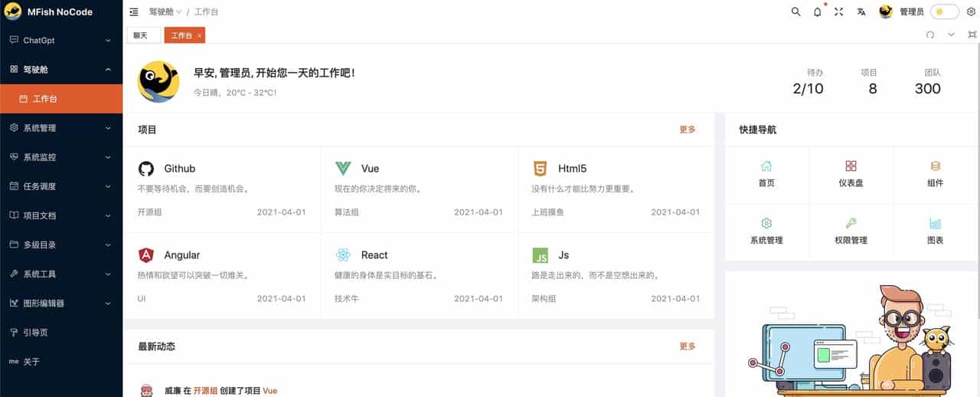This screenshot has height=397, width=980.
Task: Collapse the sidebar with the menu fold icon
Action: [134, 12]
